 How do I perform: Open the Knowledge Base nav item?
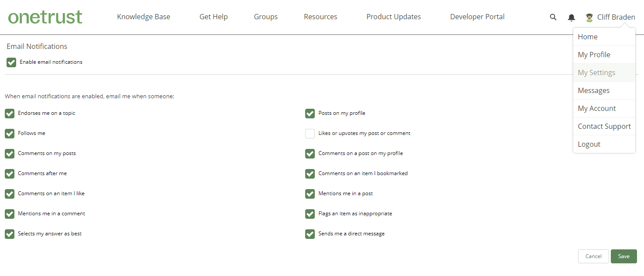[x=144, y=17]
